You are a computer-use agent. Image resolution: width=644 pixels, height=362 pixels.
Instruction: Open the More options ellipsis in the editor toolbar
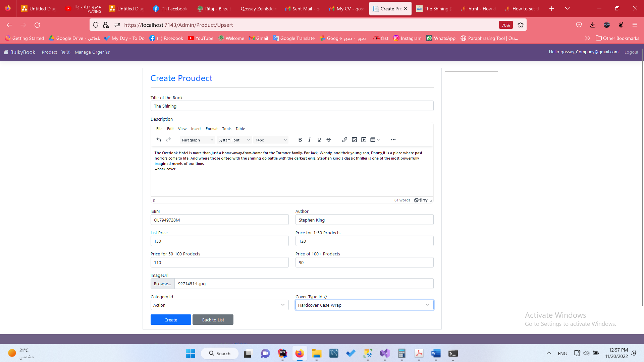pyautogui.click(x=393, y=140)
